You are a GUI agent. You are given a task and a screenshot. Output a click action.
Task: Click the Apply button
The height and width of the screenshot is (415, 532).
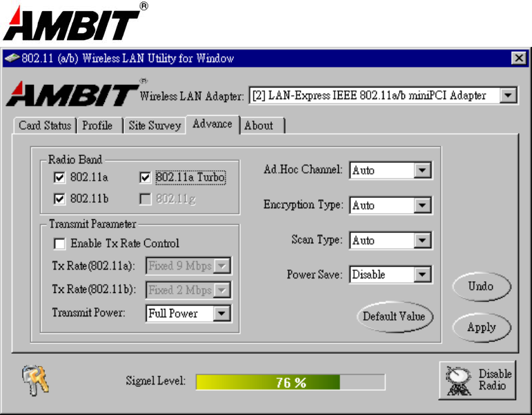pos(481,327)
